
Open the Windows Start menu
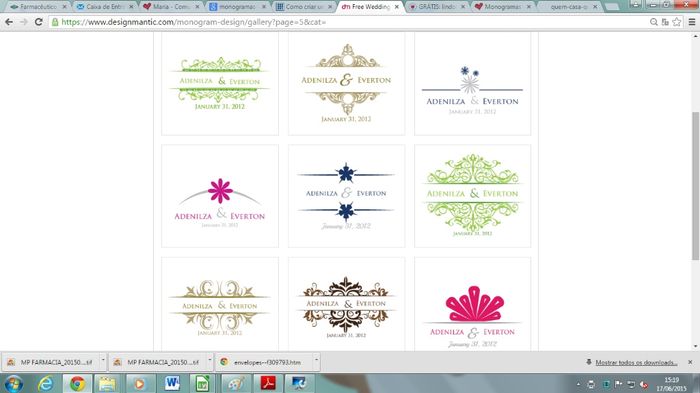click(14, 384)
